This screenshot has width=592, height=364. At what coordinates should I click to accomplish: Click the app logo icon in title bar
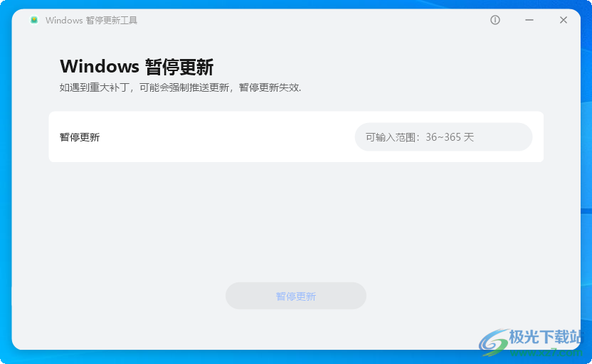(x=34, y=20)
